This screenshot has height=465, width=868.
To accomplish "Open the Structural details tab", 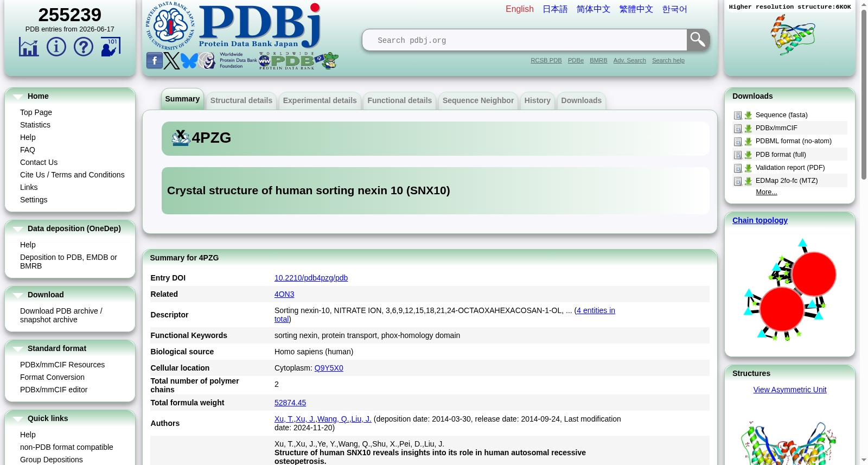I will pyautogui.click(x=241, y=100).
